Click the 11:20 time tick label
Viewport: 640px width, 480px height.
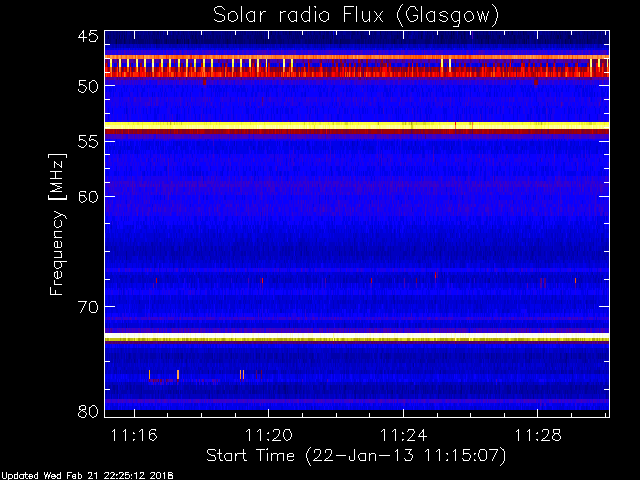[x=269, y=435]
